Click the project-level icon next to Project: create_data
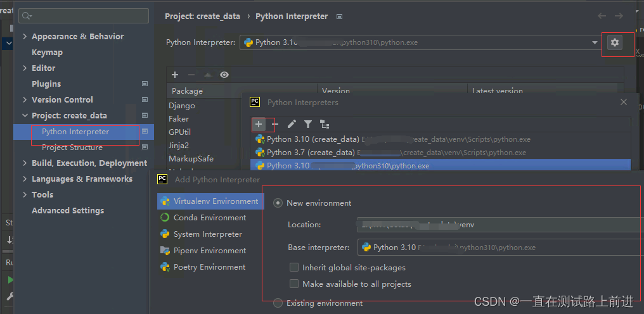This screenshot has height=314, width=644. click(145, 115)
